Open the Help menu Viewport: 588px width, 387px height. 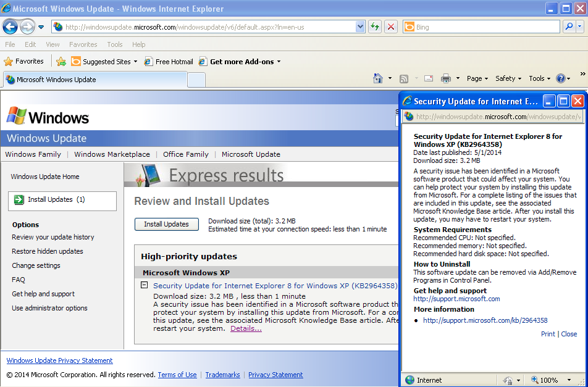tap(138, 44)
